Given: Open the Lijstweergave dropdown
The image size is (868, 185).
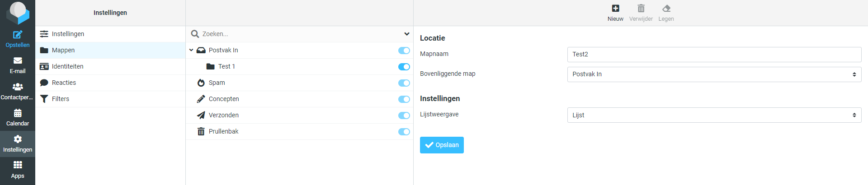Looking at the screenshot, I should pos(714,115).
